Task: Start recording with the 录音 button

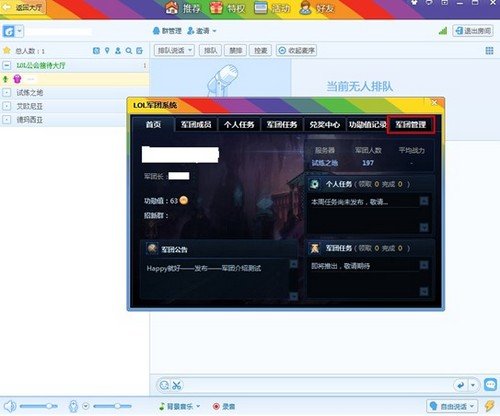Action: coord(224,406)
